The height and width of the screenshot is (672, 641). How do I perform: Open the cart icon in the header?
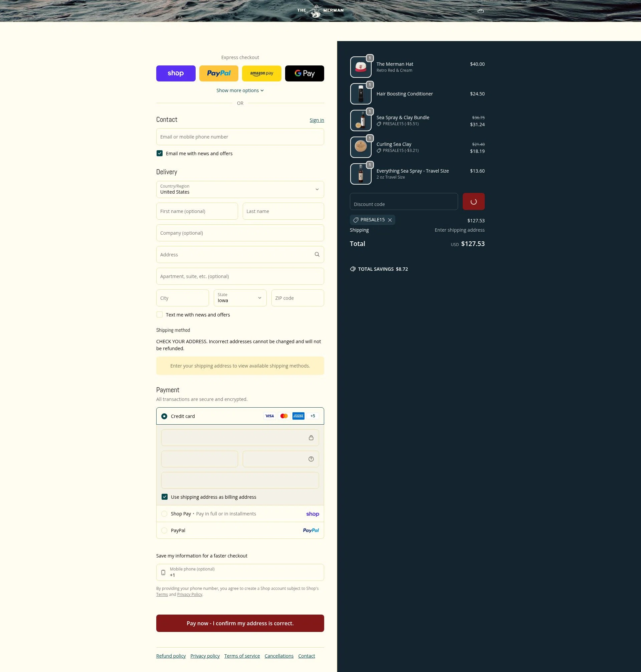click(x=480, y=11)
